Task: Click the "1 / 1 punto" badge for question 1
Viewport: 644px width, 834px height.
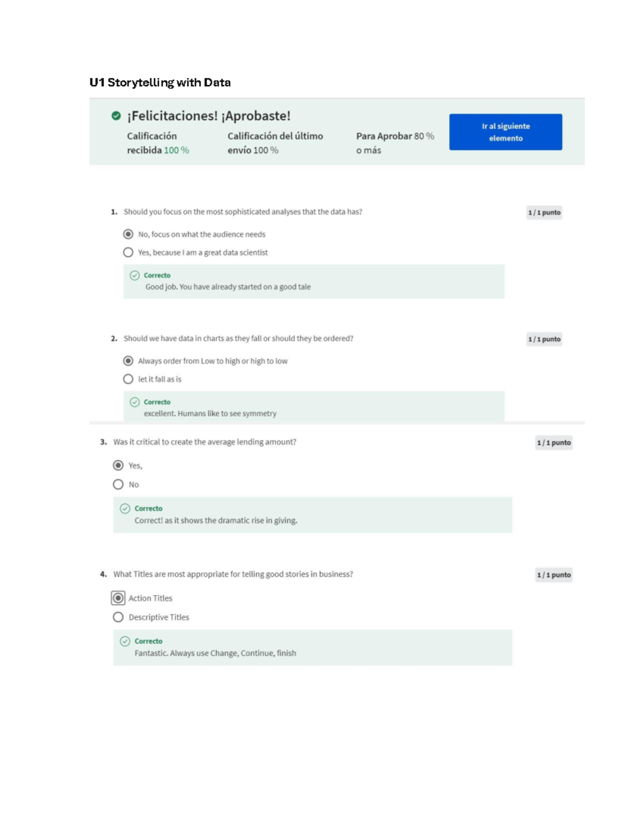Action: [545, 212]
